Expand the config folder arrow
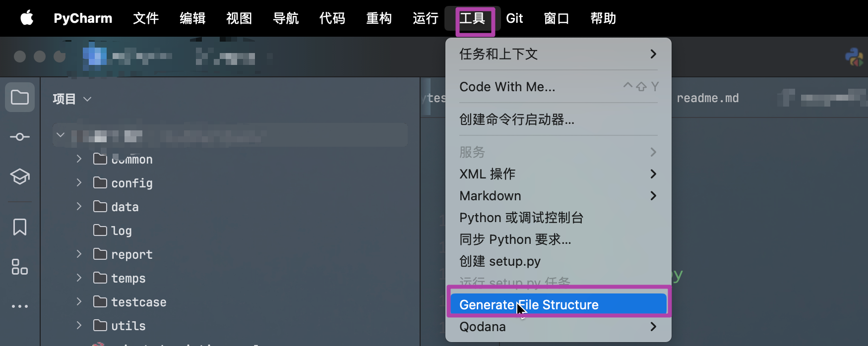 coord(79,182)
